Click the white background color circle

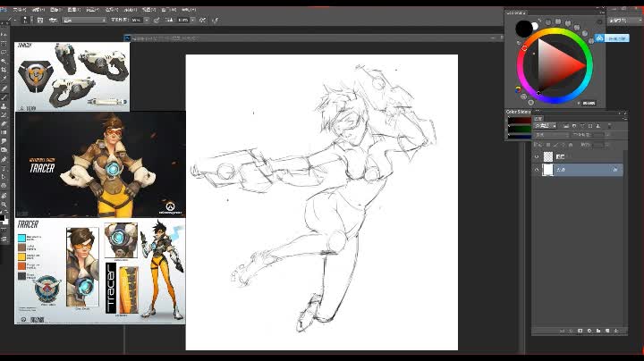(535, 26)
